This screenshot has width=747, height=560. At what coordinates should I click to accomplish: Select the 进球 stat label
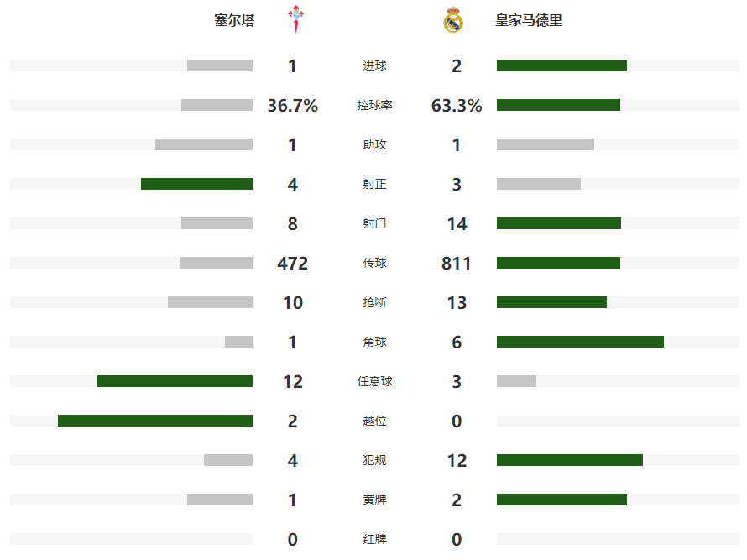(374, 66)
